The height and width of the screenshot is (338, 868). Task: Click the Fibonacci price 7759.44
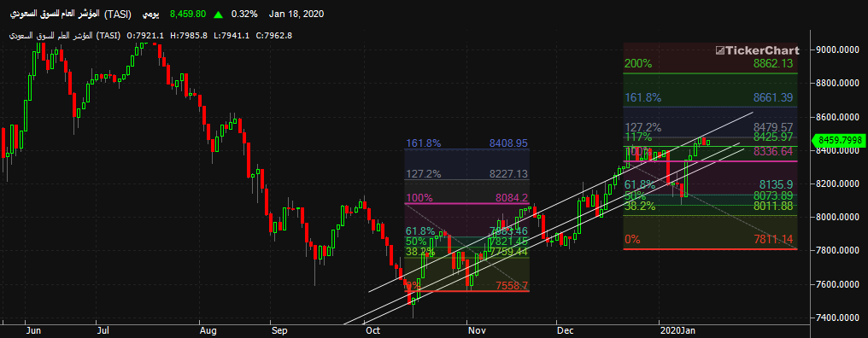tap(508, 252)
